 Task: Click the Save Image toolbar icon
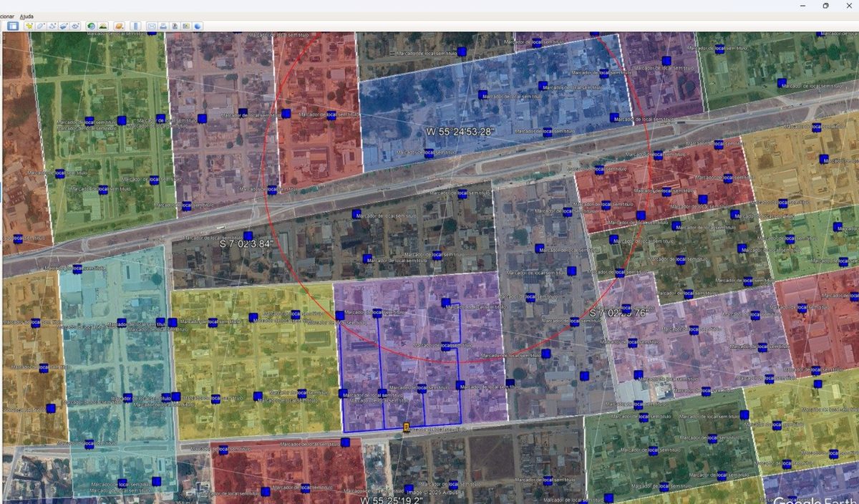(x=175, y=26)
